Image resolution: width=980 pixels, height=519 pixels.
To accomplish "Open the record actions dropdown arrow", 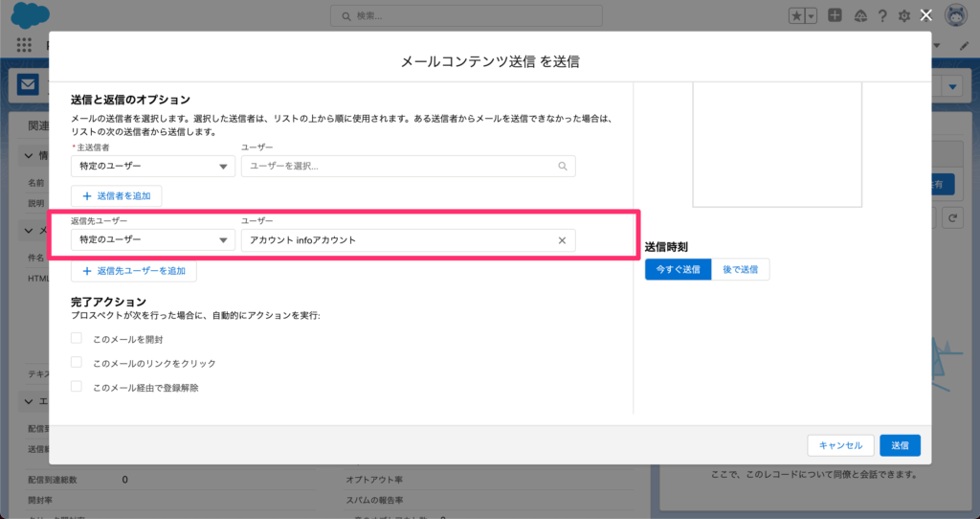I will coord(952,87).
